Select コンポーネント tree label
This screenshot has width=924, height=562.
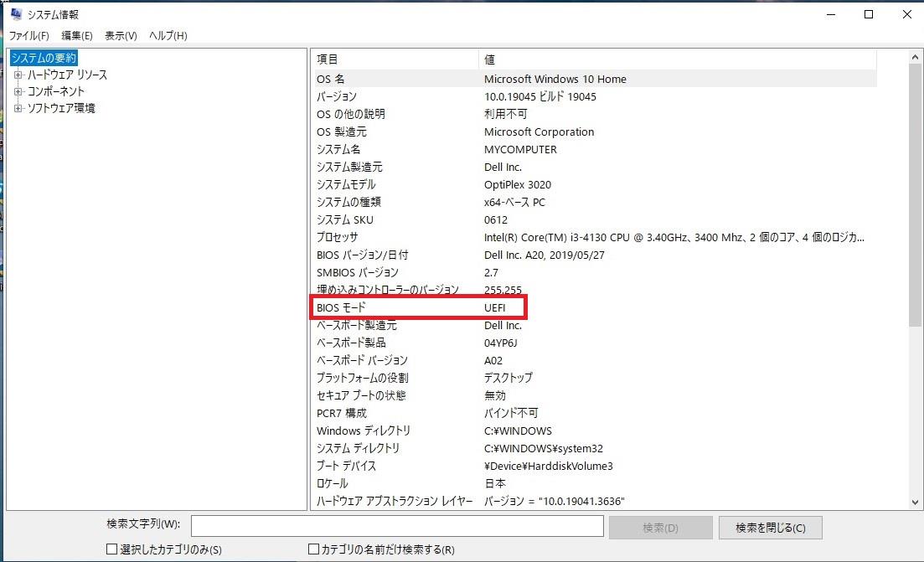point(56,91)
